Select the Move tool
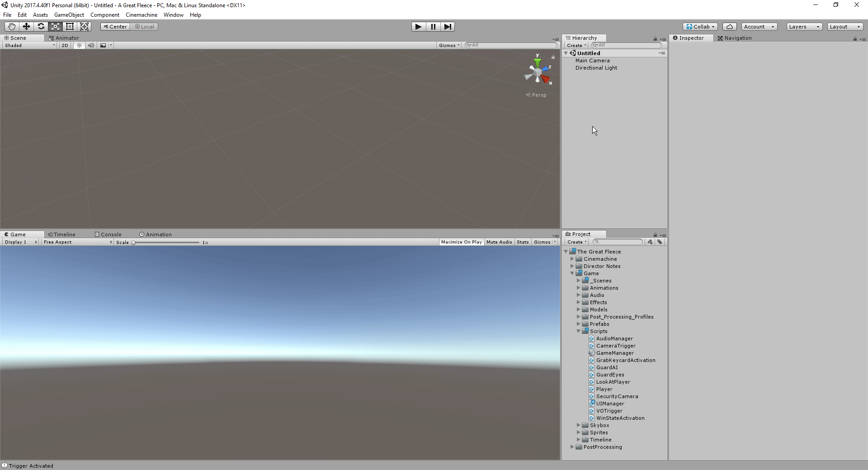This screenshot has width=868, height=470. coord(26,27)
